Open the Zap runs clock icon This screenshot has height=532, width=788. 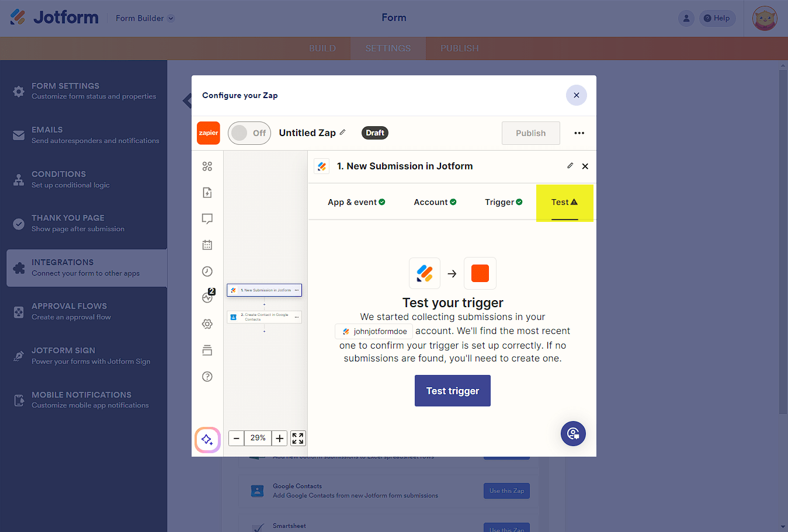click(x=207, y=272)
